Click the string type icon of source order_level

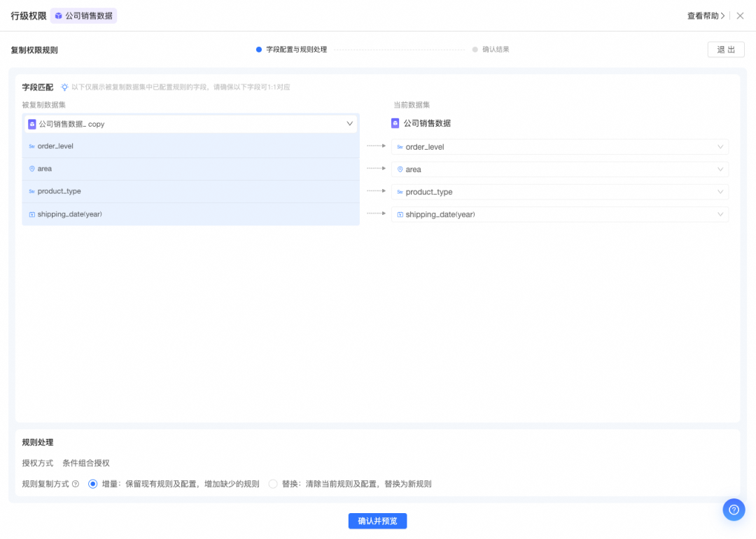pyautogui.click(x=31, y=146)
